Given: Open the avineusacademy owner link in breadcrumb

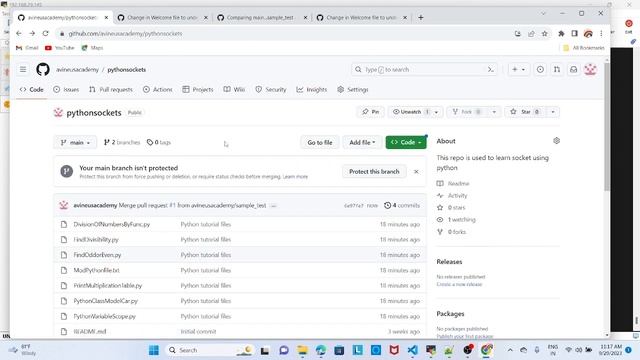Looking at the screenshot, I should 77,69.
